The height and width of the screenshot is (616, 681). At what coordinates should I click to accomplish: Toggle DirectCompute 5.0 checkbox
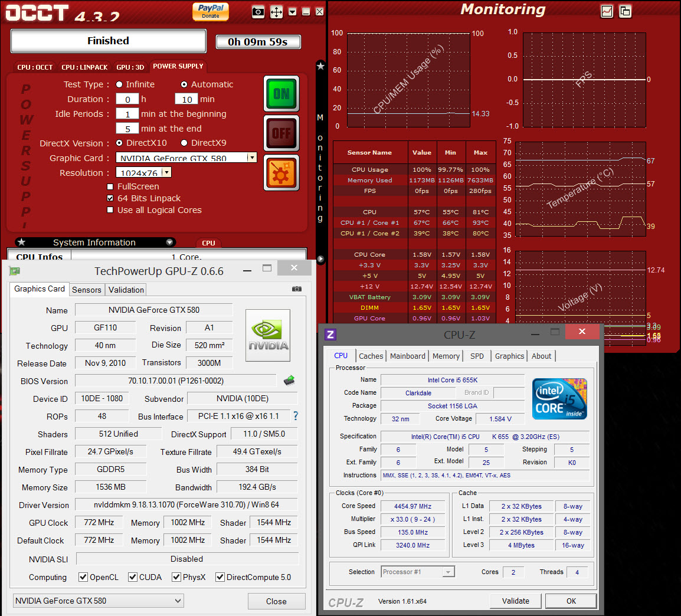(x=220, y=577)
